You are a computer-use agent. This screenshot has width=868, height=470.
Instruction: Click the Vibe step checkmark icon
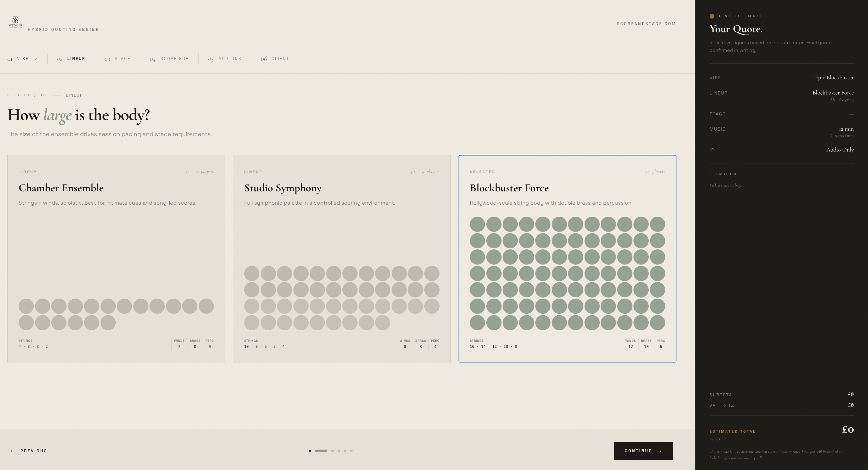[x=36, y=59]
